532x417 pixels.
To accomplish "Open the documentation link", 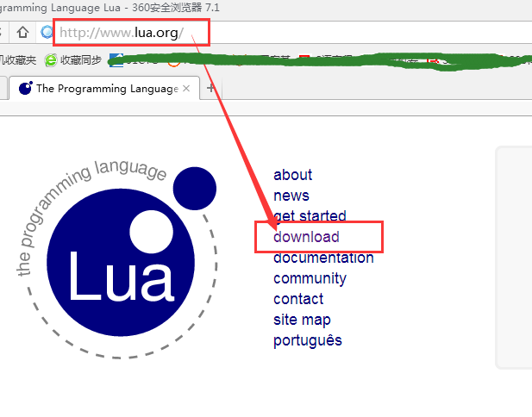I will click(x=323, y=258).
